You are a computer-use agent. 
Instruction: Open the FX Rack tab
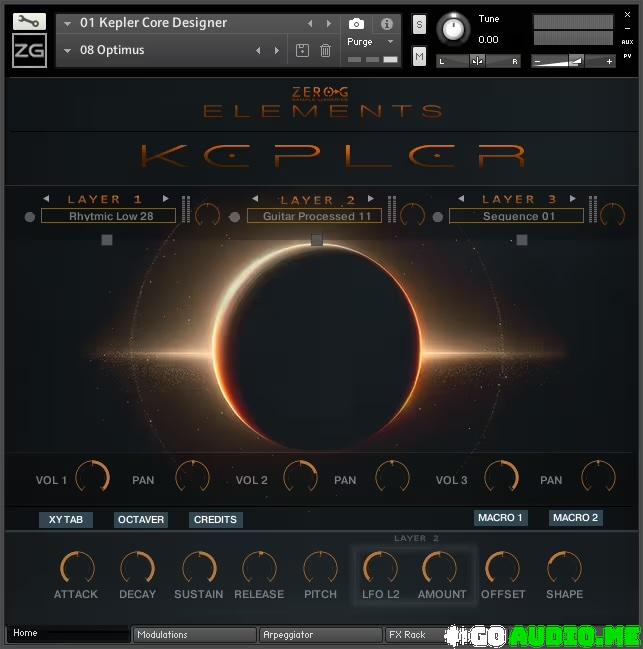(410, 634)
